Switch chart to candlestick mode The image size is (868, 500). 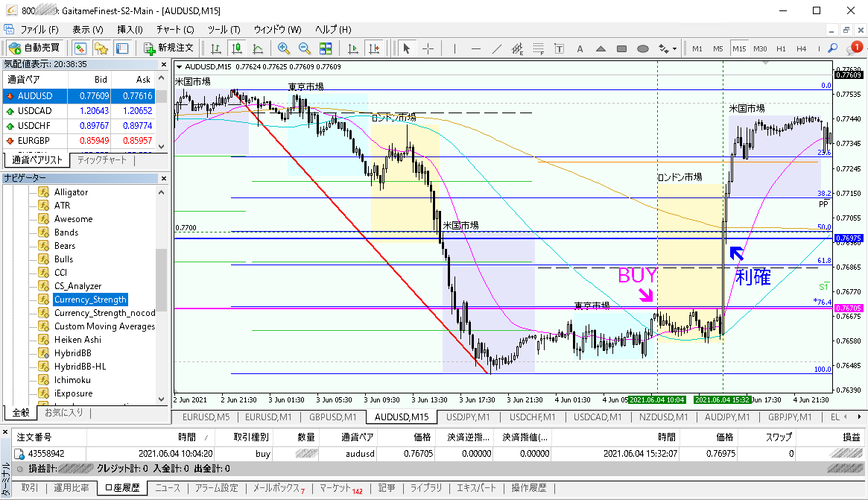tap(237, 48)
